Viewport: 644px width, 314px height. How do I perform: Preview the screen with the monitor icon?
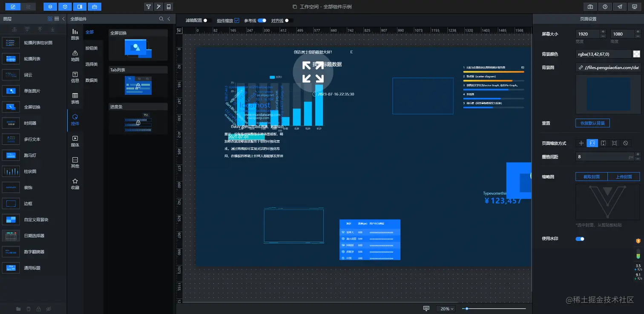coord(634,6)
